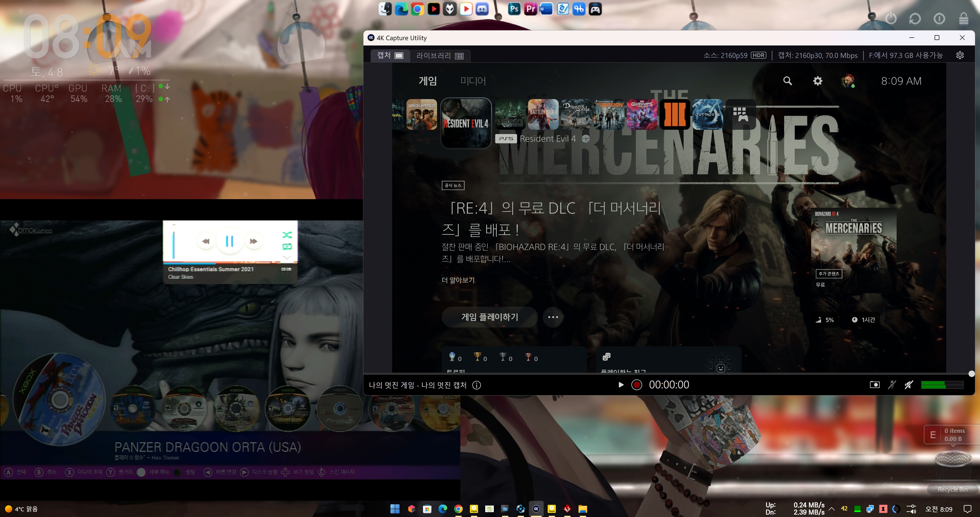The image size is (980, 517).
Task: Select the Demon's Souls game tile
Action: pos(576,115)
